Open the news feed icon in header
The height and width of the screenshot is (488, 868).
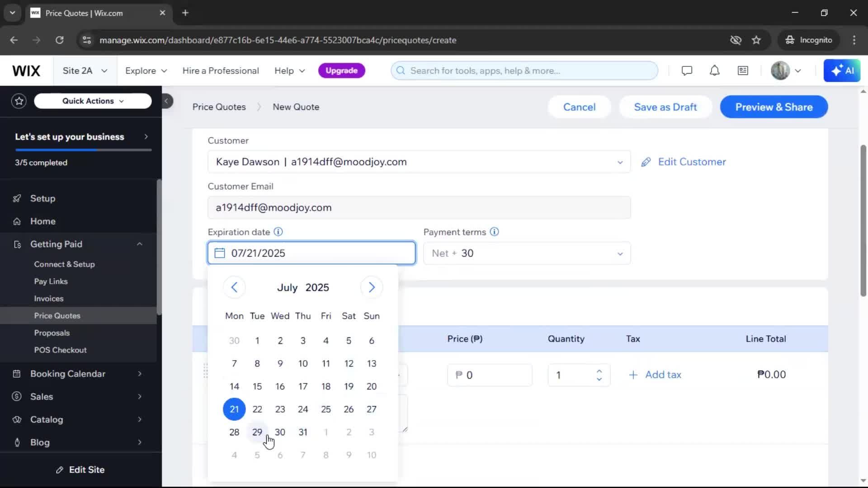(x=743, y=71)
